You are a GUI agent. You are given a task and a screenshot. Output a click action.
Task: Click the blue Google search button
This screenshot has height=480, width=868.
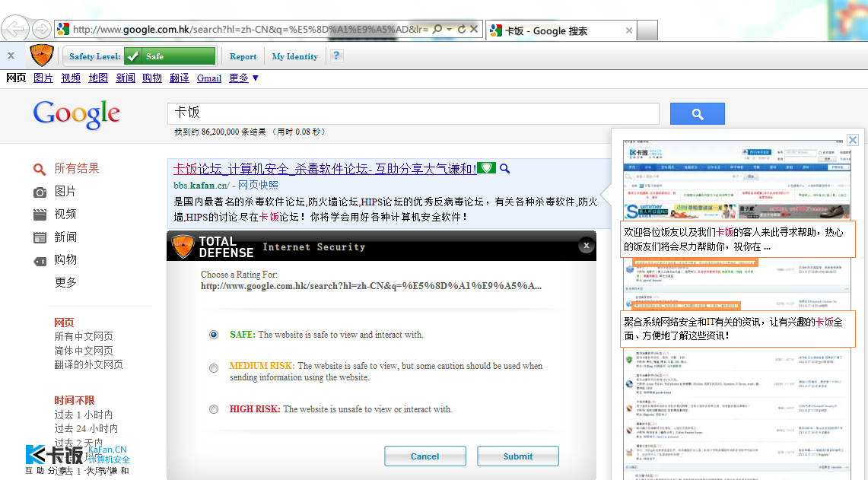point(697,113)
